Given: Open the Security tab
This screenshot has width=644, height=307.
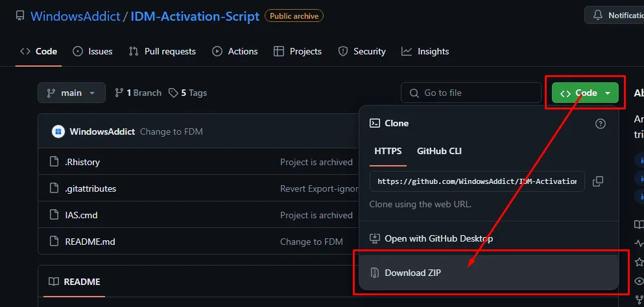Looking at the screenshot, I should [x=361, y=51].
